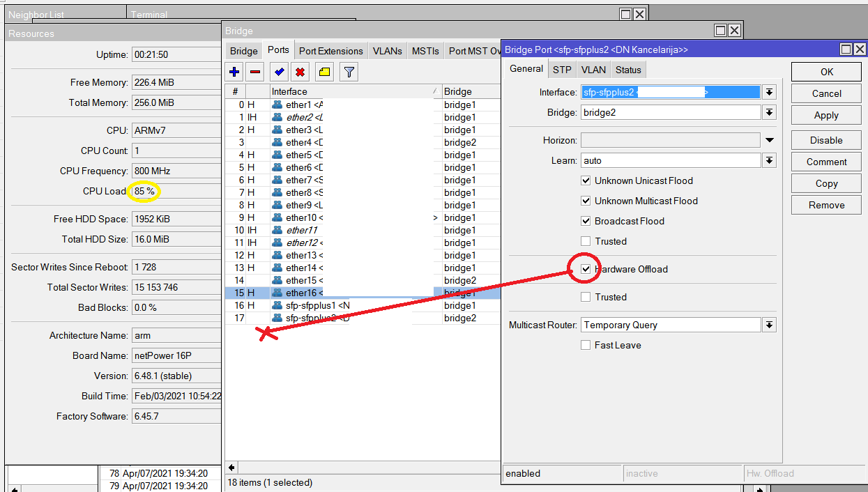
Task: Click the interface icon of ether10 row
Action: click(x=277, y=217)
